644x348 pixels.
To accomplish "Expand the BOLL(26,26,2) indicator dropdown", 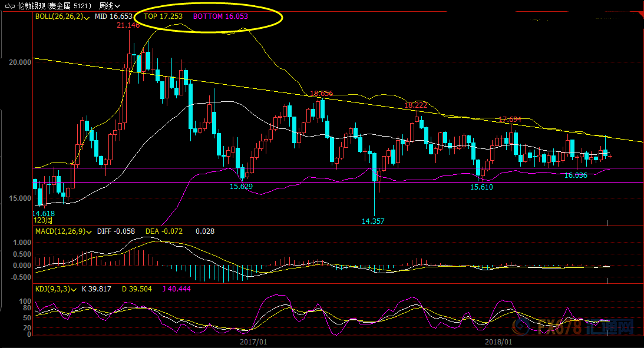I will (x=87, y=18).
